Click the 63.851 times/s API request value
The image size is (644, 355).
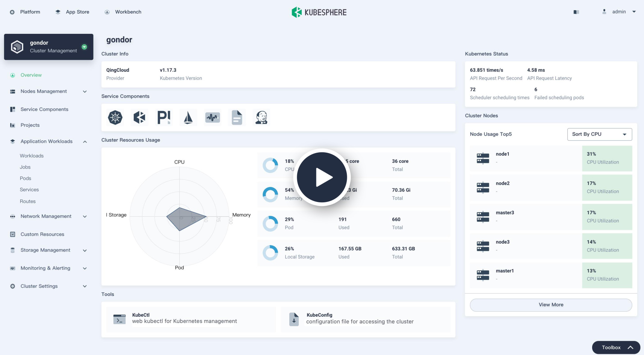coord(487,70)
